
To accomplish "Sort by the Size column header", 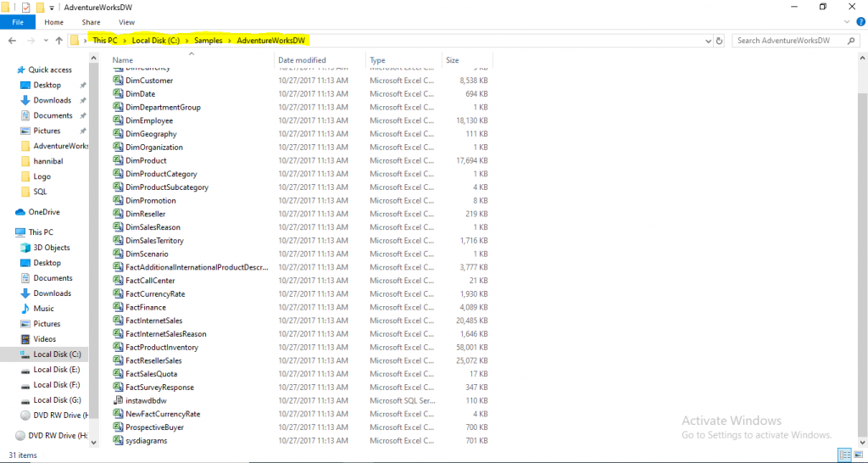I will pyautogui.click(x=467, y=60).
